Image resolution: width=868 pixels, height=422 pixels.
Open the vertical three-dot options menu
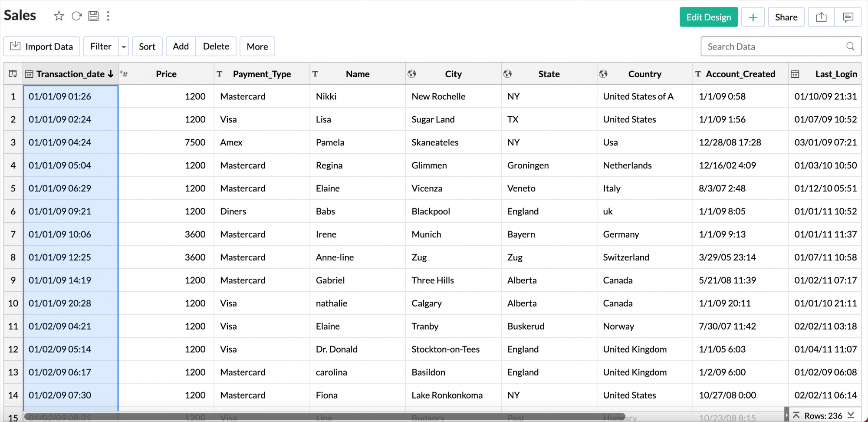pyautogui.click(x=108, y=16)
